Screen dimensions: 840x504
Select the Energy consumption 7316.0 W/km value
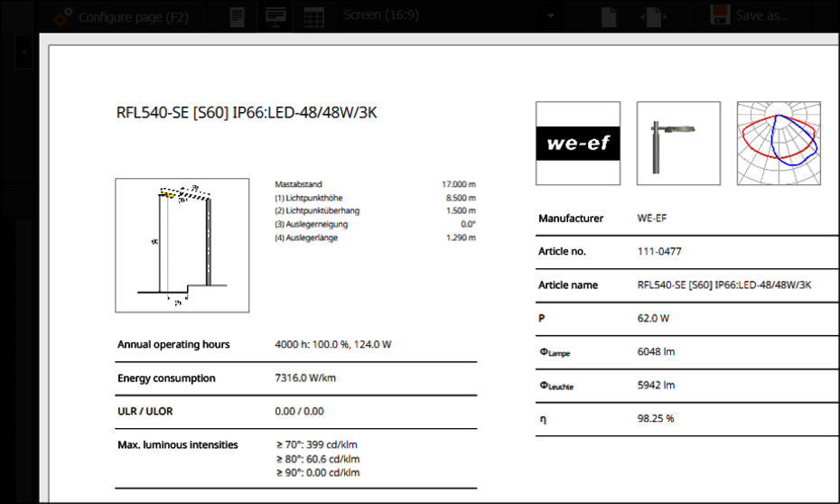(305, 378)
